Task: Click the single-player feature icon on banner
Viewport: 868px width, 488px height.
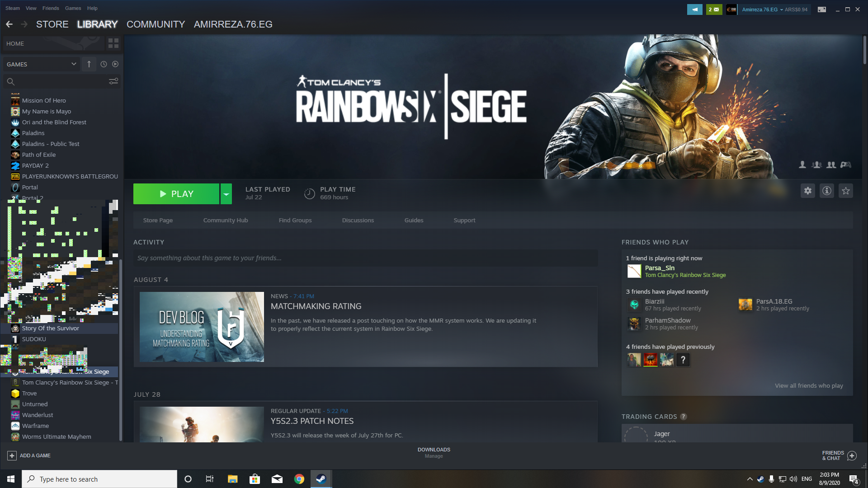Action: [802, 165]
